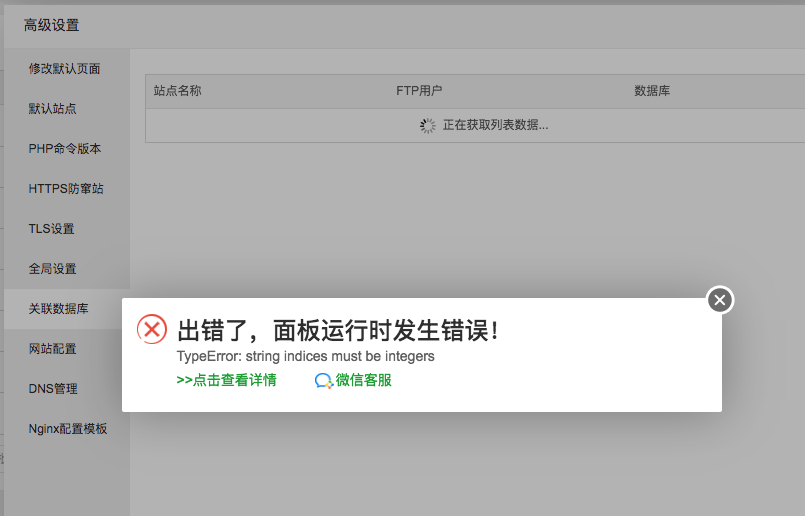805x516 pixels.
Task: Click the 出错了，面板运行时发生错误! heading
Action: [338, 330]
